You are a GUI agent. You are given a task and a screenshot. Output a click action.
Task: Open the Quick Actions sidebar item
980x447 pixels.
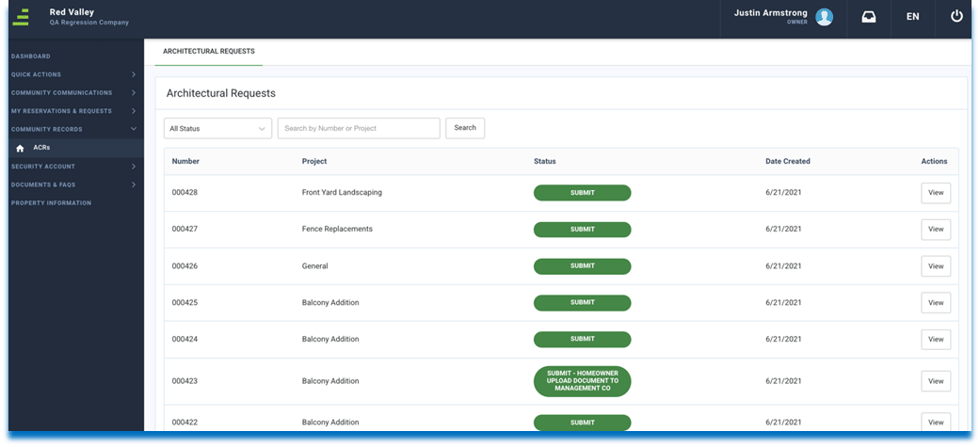pos(37,74)
